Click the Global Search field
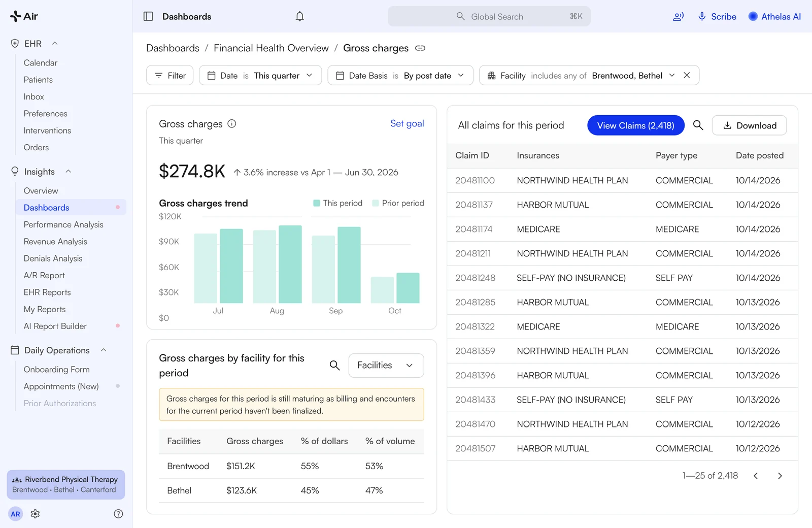The height and width of the screenshot is (528, 812). [x=489, y=16]
